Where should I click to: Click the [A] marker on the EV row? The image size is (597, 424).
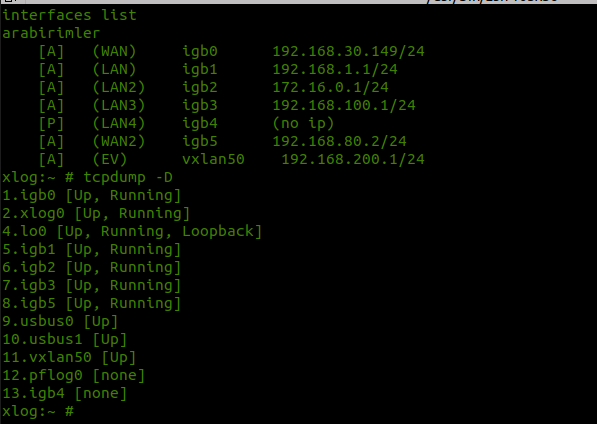click(51, 159)
